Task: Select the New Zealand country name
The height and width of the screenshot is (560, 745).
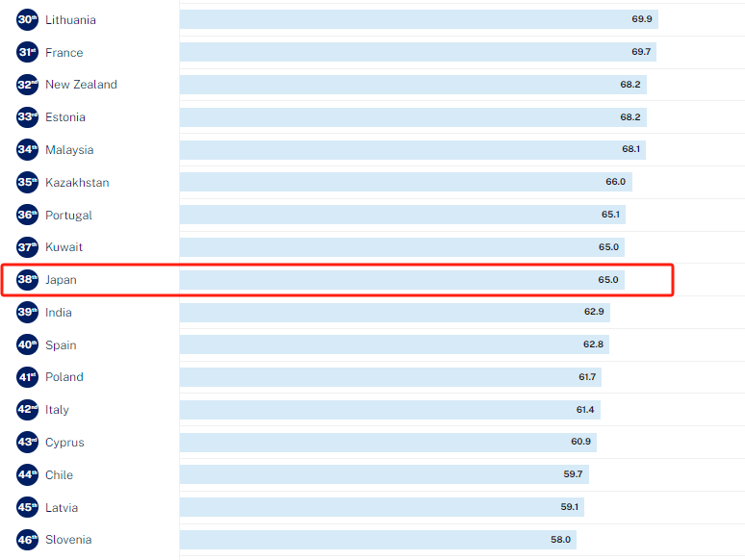Action: click(81, 85)
